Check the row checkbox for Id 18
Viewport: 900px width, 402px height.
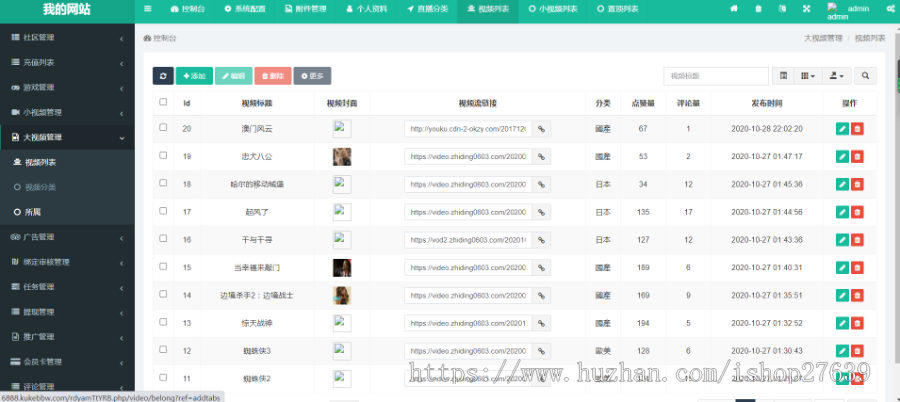(163, 183)
